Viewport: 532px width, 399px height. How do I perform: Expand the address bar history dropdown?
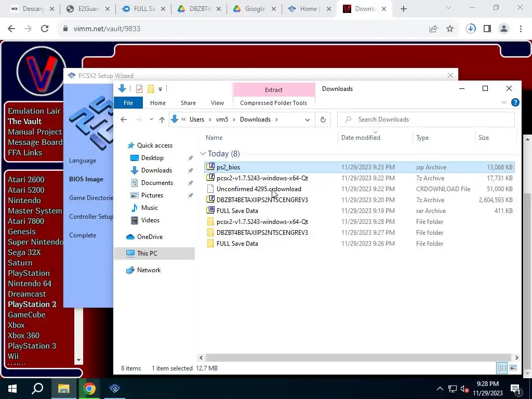click(x=308, y=120)
